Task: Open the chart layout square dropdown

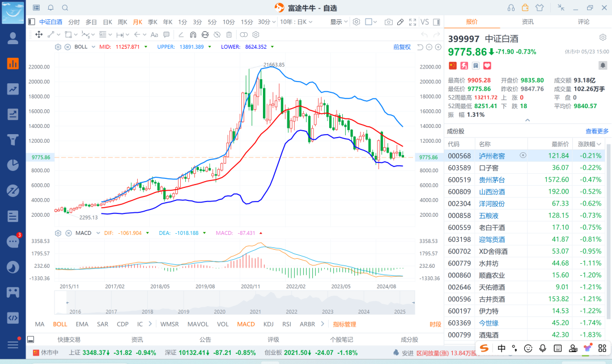Action: click(371, 22)
